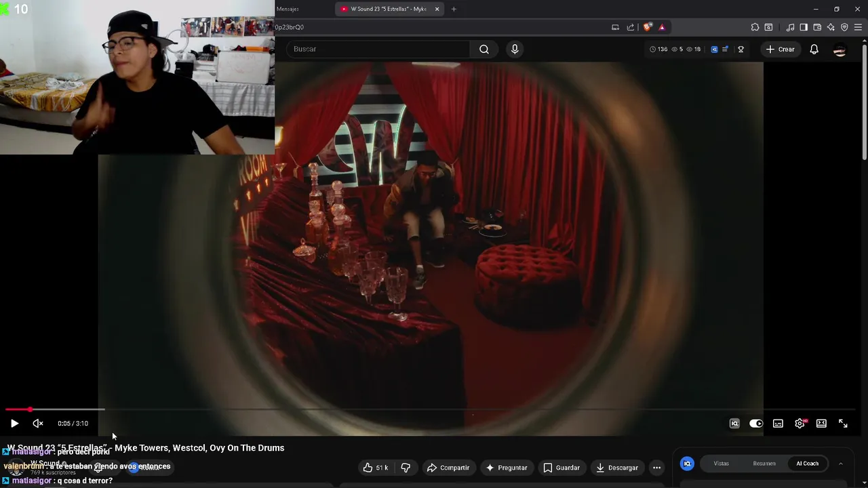868x488 pixels.
Task: Click the 0:05 / 3:10 time display
Action: tap(73, 424)
